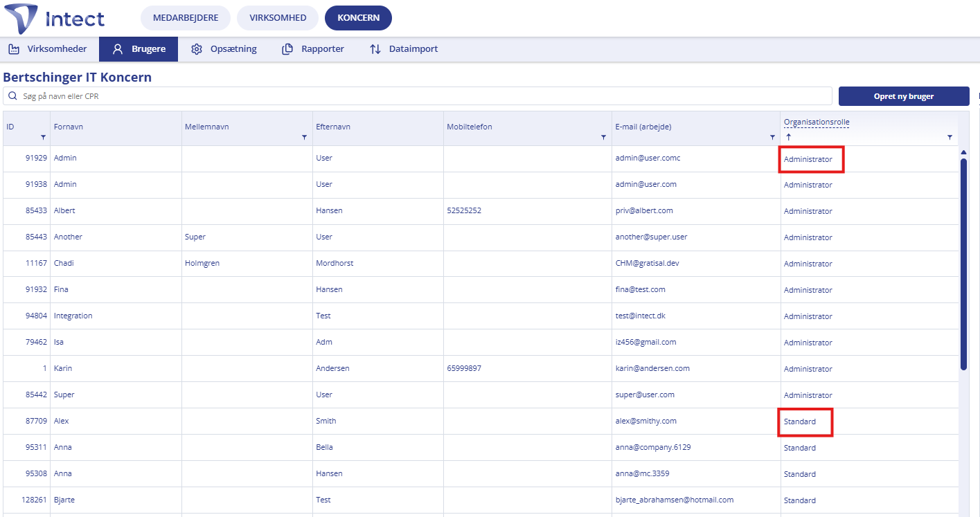The width and height of the screenshot is (980, 517).
Task: Click first name Bjarte
Action: point(64,500)
